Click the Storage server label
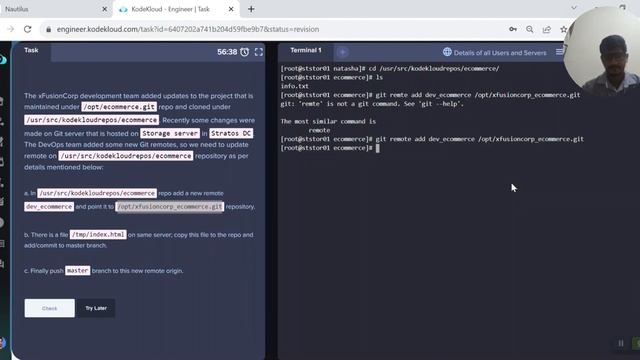This screenshot has width=640, height=360. 170,133
